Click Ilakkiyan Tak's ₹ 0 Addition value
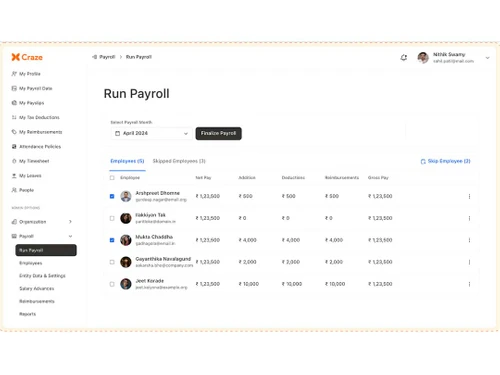The width and height of the screenshot is (500, 375). 242,218
